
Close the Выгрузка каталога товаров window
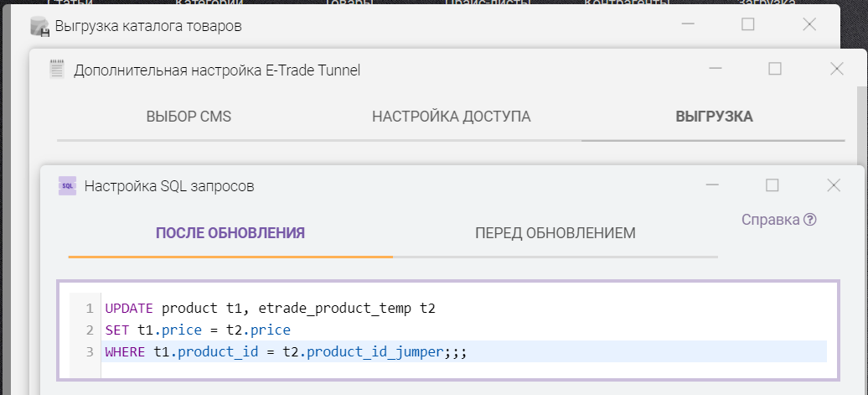[x=809, y=25]
